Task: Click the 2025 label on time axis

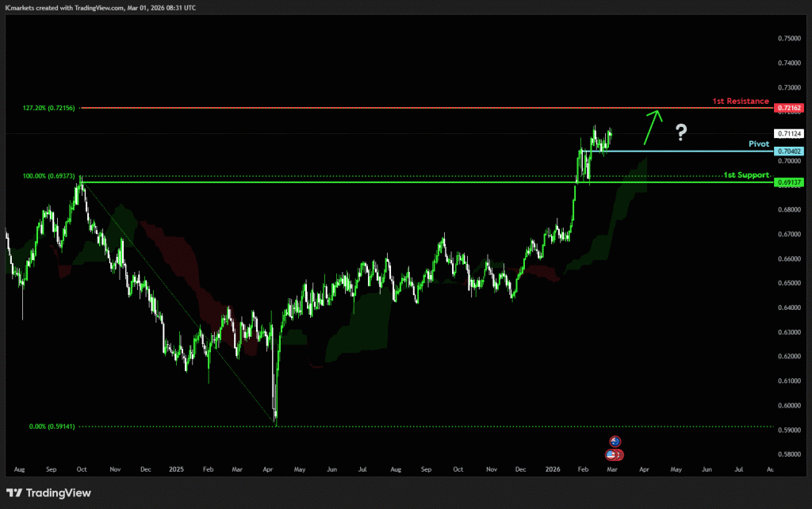Action: point(177,469)
